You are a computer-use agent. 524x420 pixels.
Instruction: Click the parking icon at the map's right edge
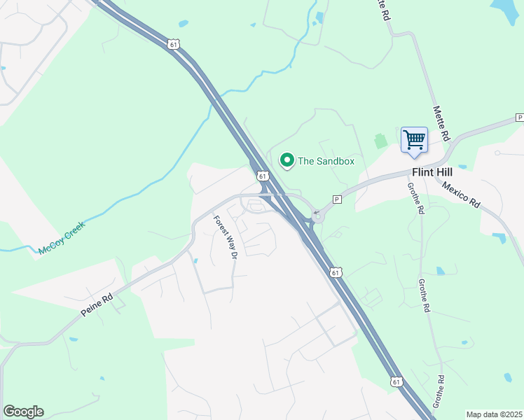point(520,118)
